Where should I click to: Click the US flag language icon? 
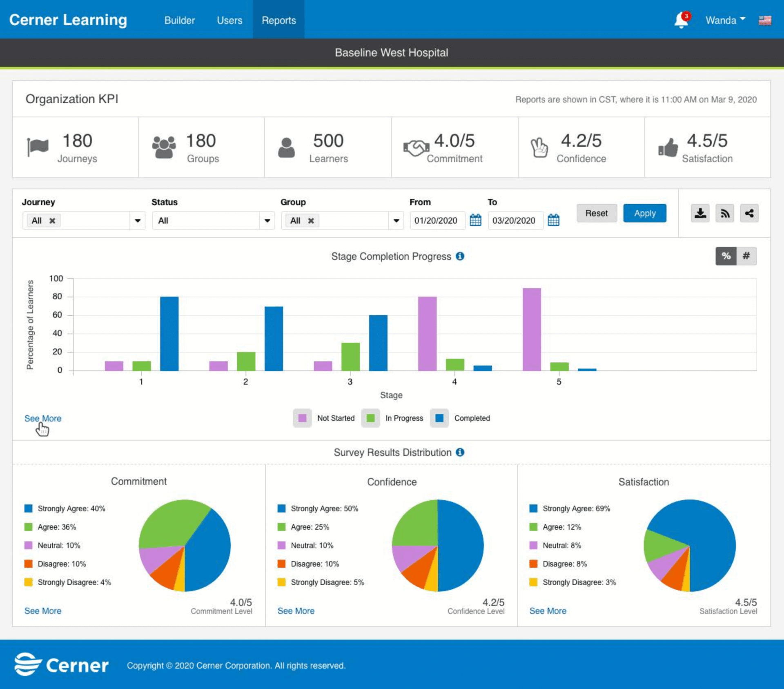point(765,20)
